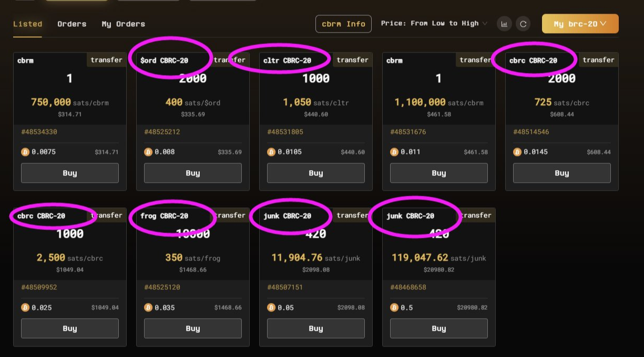The height and width of the screenshot is (357, 644).
Task: Buy the frog listing at 350 sats
Action: [x=193, y=329]
